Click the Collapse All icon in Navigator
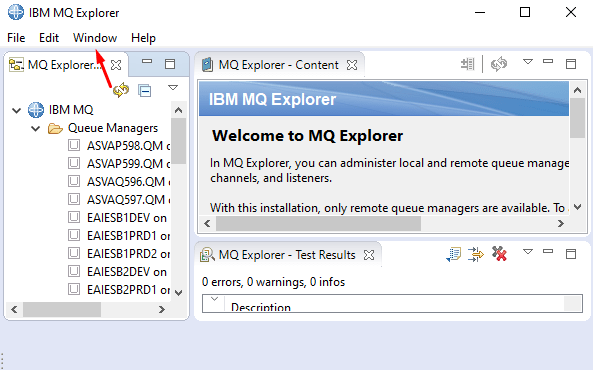The width and height of the screenshot is (593, 370). [145, 90]
